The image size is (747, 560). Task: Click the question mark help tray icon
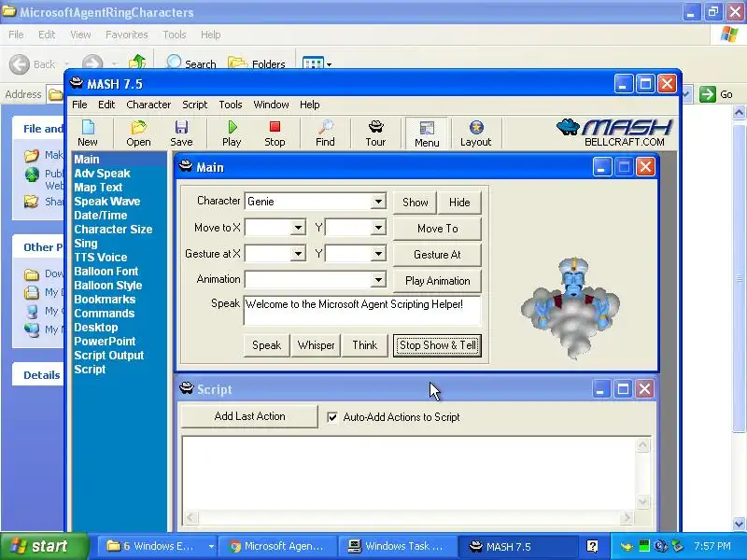pyautogui.click(x=592, y=546)
